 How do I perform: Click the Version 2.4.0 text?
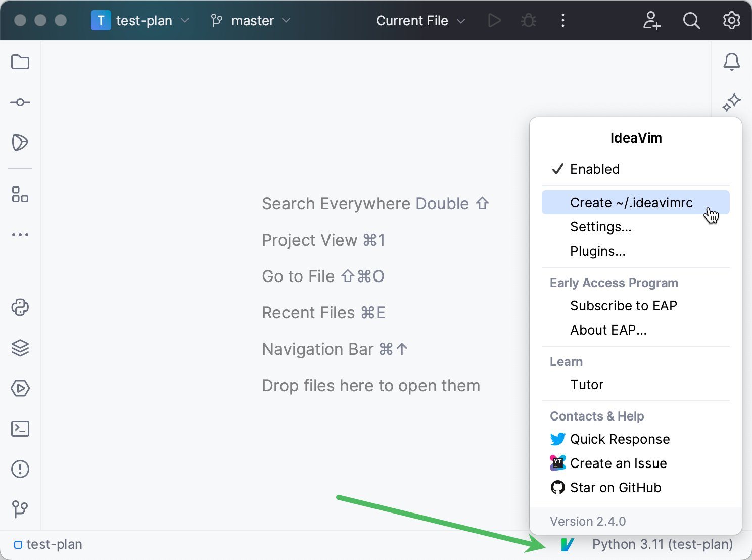[588, 521]
